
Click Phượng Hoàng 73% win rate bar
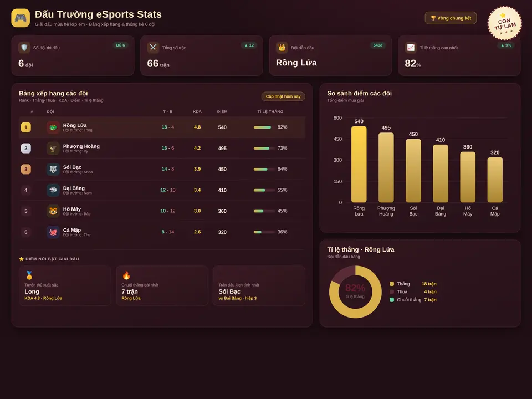click(264, 149)
